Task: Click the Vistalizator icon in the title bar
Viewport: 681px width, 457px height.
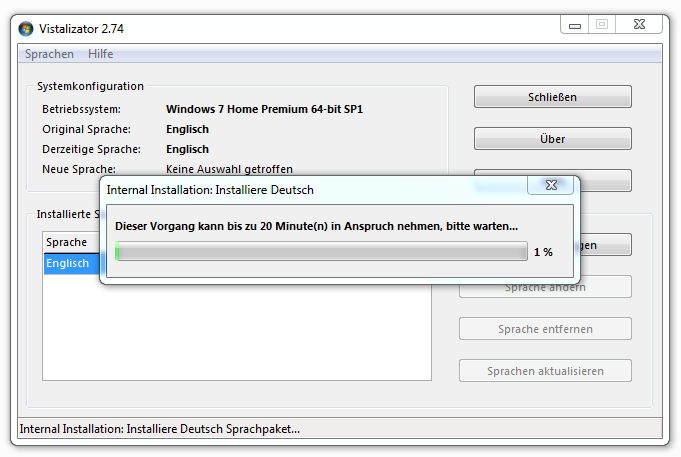Action: (x=26, y=28)
